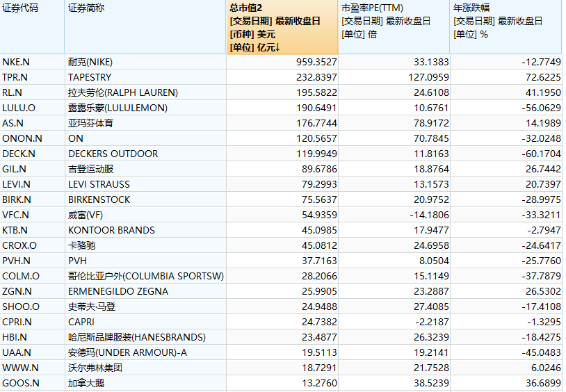Select the 证券代码 column header
The image size is (566, 392).
click(x=32, y=27)
